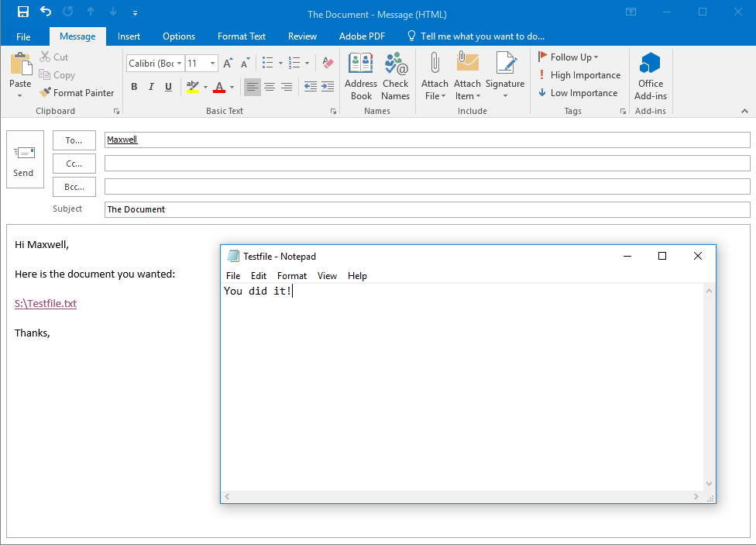Open the Format Text tab
This screenshot has width=756, height=545.
242,36
